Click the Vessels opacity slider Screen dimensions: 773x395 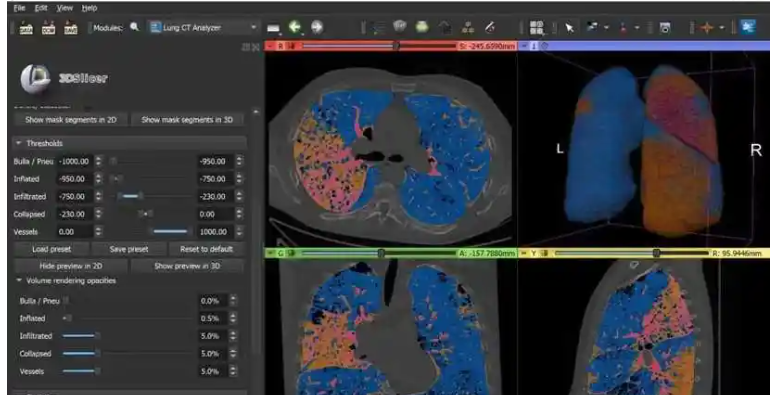(x=128, y=371)
